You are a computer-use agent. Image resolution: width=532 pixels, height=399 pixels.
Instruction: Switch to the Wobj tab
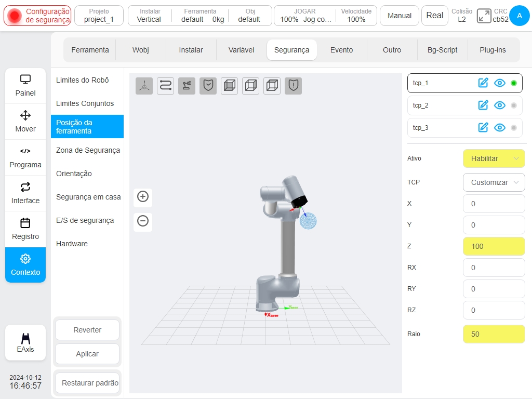point(140,50)
